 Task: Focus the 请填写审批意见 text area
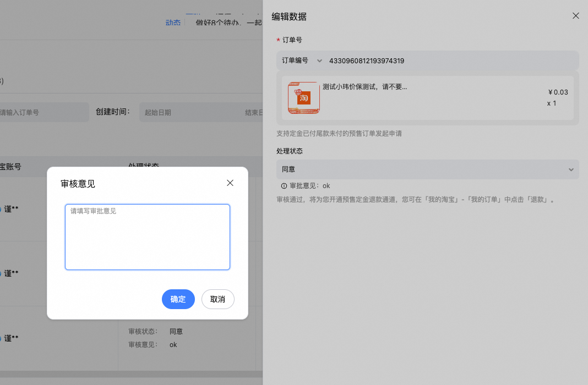click(x=148, y=237)
